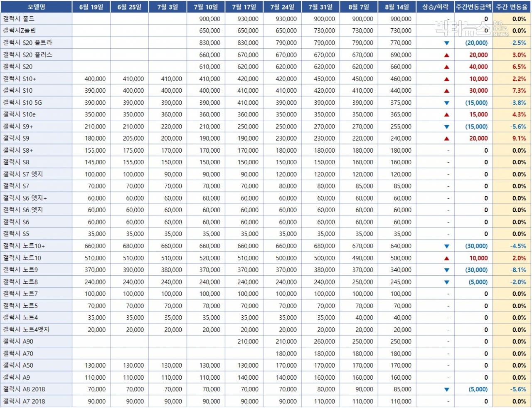The image size is (532, 408).
Task: Click the 930,000 price for 갤럭시 폴드 7월 17일
Action: coord(248,19)
